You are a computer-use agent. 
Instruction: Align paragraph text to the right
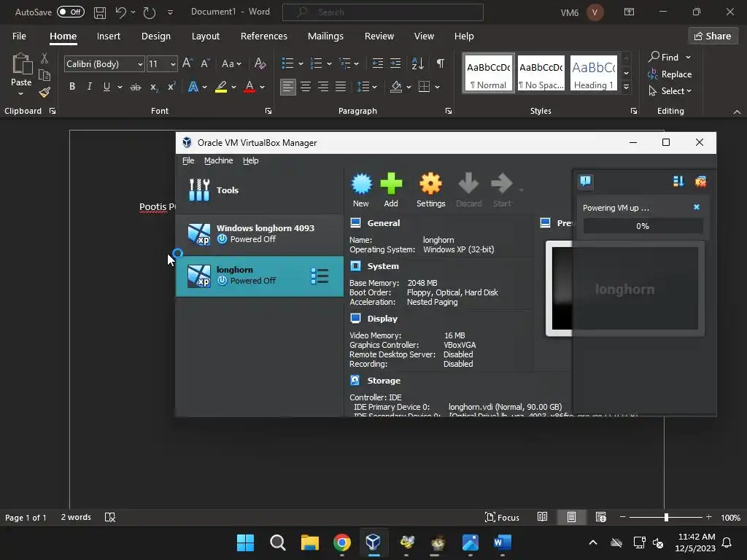click(x=323, y=87)
